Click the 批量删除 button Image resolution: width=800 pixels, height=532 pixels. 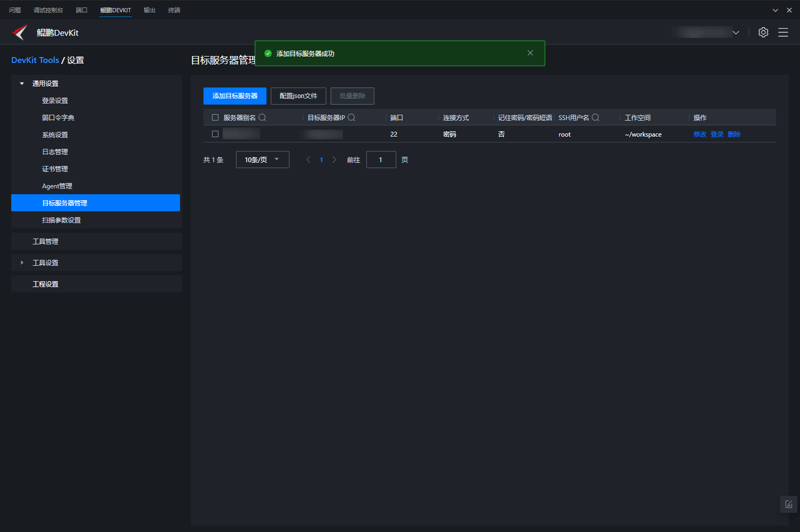352,96
